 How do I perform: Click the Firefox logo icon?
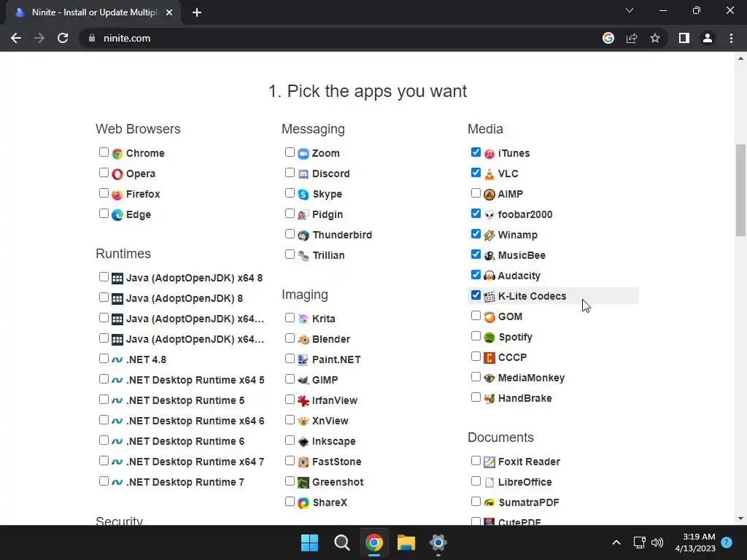point(117,194)
